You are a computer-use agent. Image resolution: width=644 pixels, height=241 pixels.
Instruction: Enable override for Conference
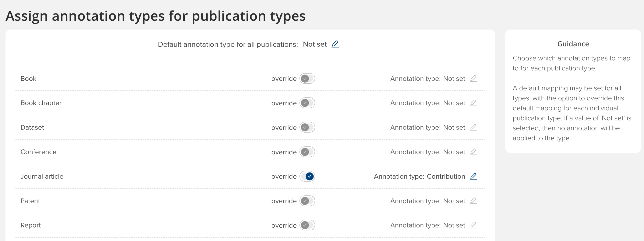pos(307,152)
